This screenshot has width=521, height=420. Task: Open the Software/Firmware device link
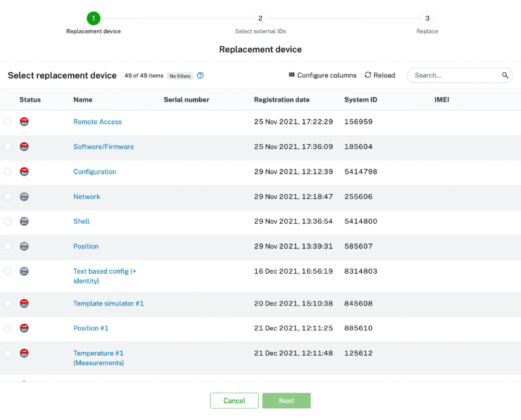click(x=103, y=147)
